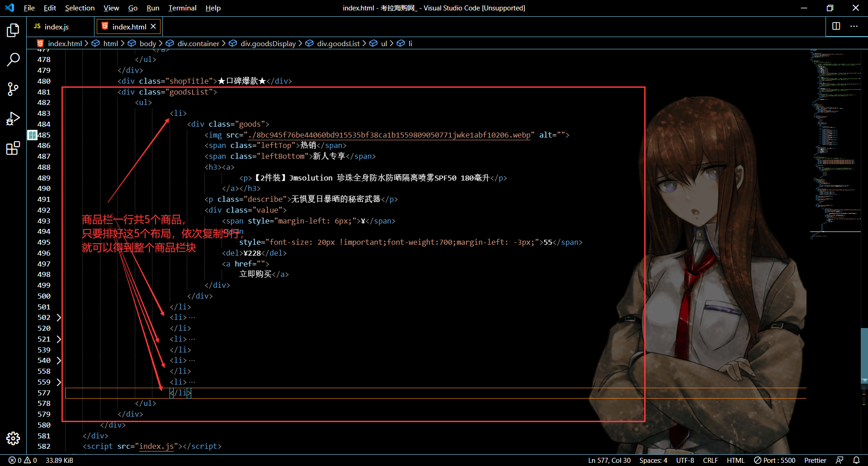
Task: Switch to the index.js tab
Action: (x=57, y=27)
